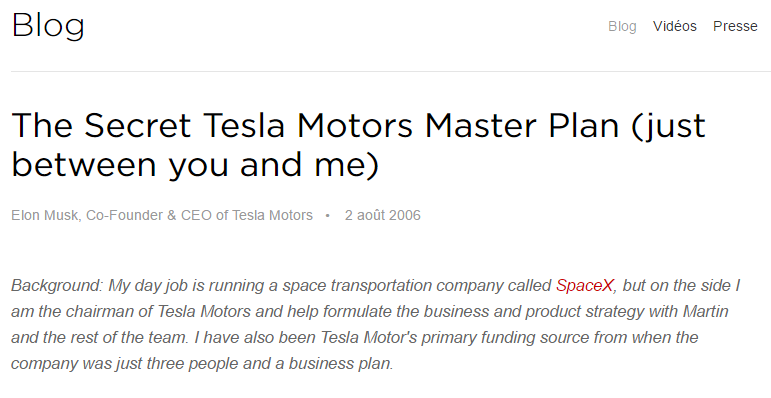Image resolution: width=771 pixels, height=398 pixels.
Task: Click the publication date 2 août 2006
Action: pos(383,215)
